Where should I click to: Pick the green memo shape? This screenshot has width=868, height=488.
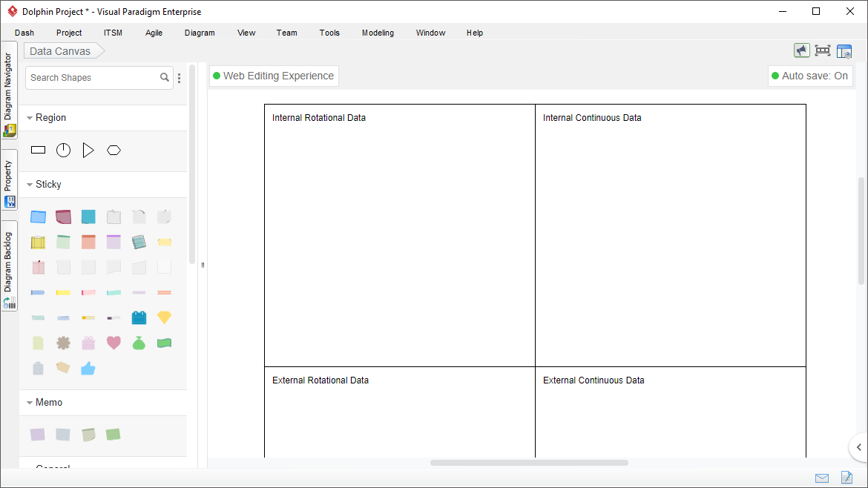113,435
